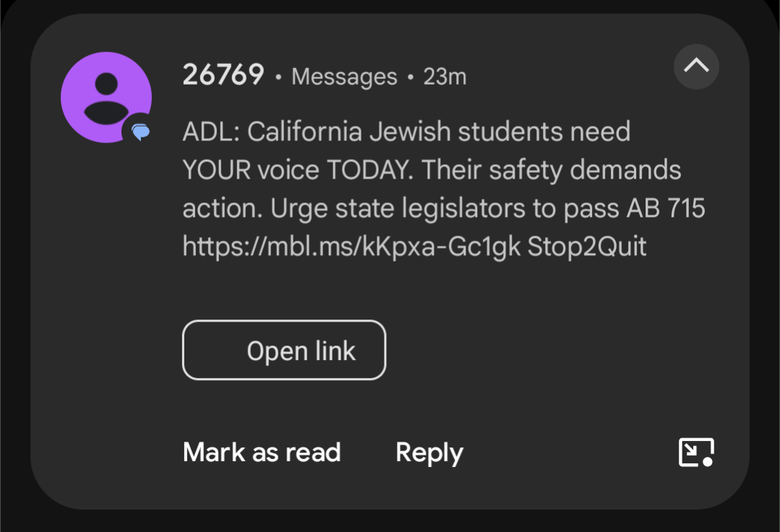This screenshot has width=780, height=532.
Task: Click the 'YOUR voice TODAY' message line
Action: pos(298,171)
